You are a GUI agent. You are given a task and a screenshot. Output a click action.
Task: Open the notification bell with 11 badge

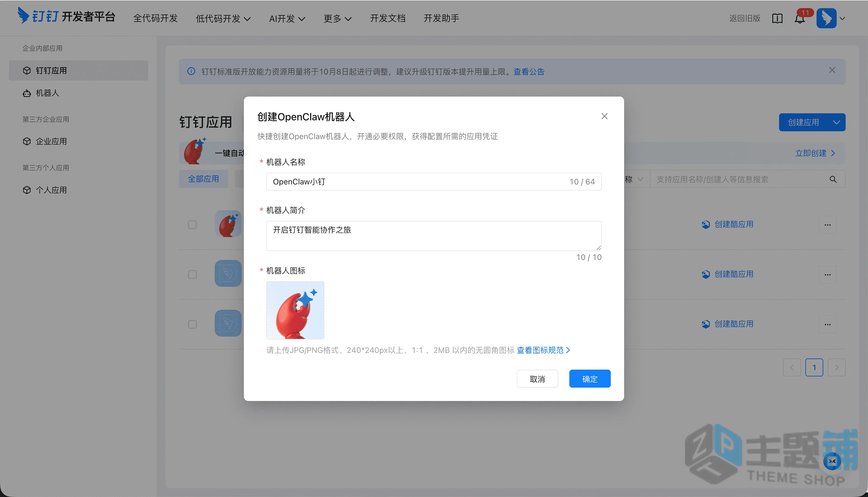tap(800, 18)
